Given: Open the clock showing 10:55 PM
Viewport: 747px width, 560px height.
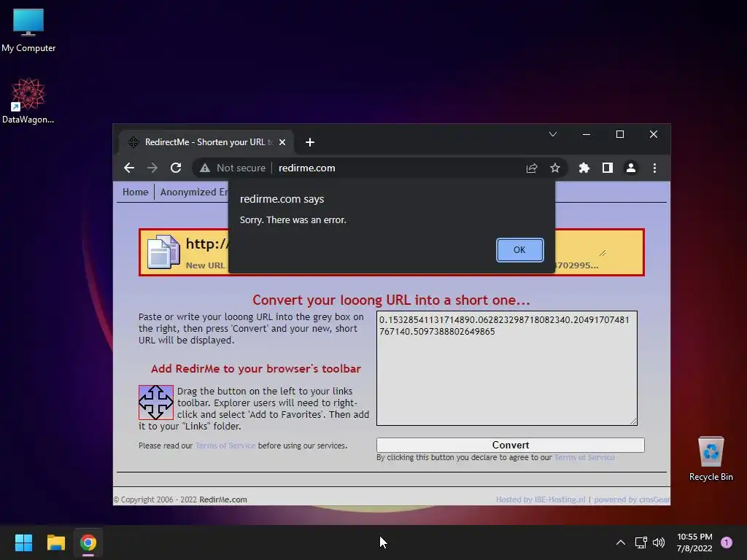Looking at the screenshot, I should (694, 542).
